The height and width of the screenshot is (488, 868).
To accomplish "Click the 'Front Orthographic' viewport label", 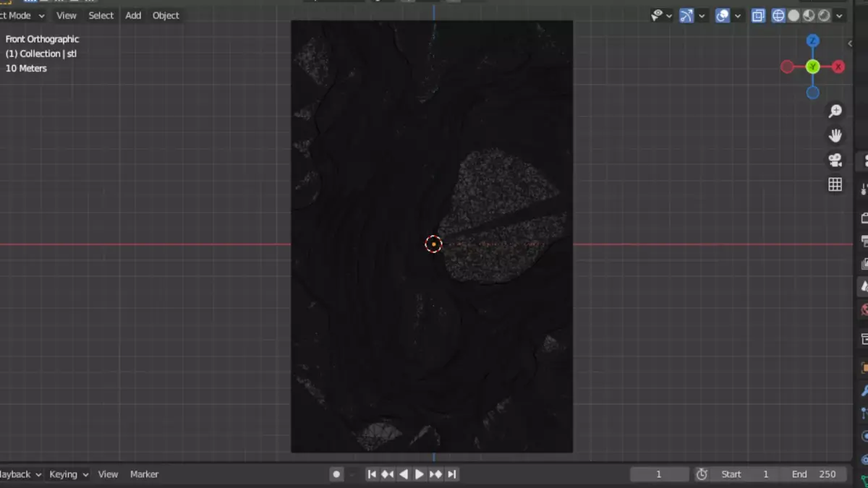I will tap(42, 39).
